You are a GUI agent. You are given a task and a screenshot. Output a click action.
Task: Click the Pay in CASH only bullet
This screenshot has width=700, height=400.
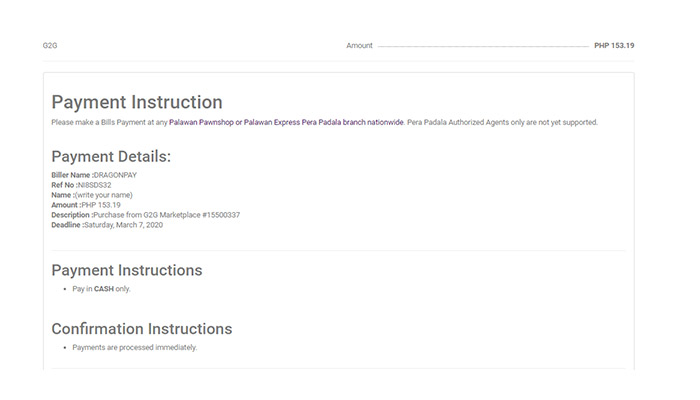(x=101, y=289)
